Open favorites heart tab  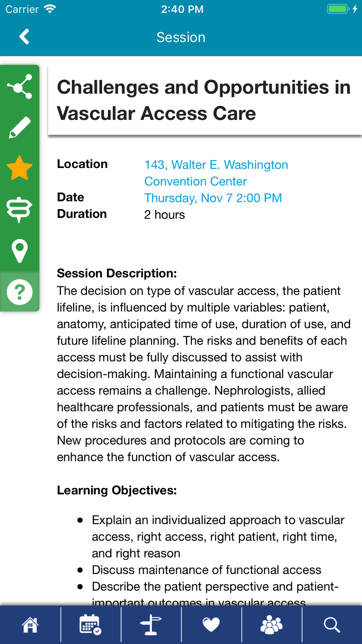(x=211, y=625)
